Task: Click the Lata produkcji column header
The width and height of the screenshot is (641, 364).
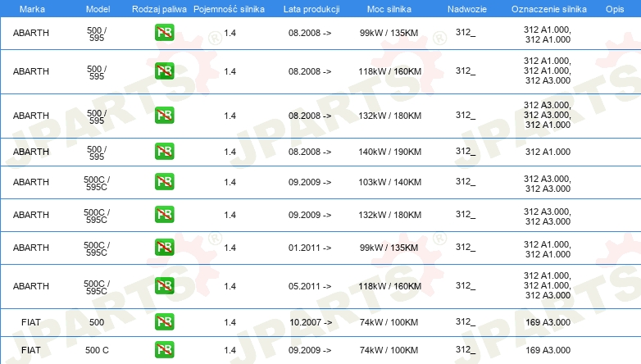Action: 311,9
